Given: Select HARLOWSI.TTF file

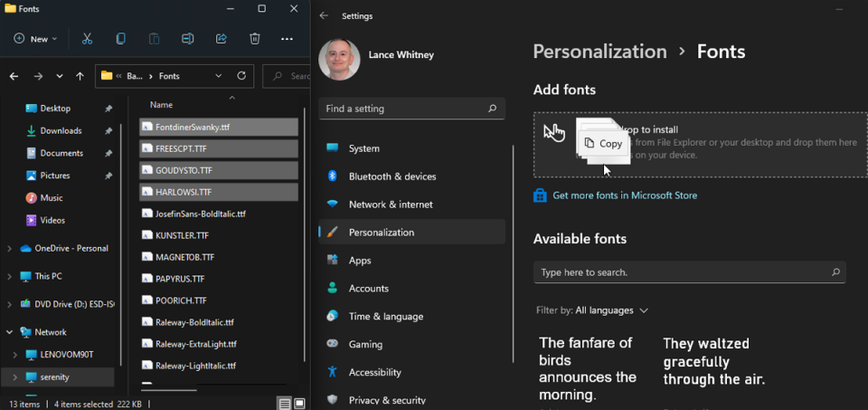Looking at the screenshot, I should (219, 192).
